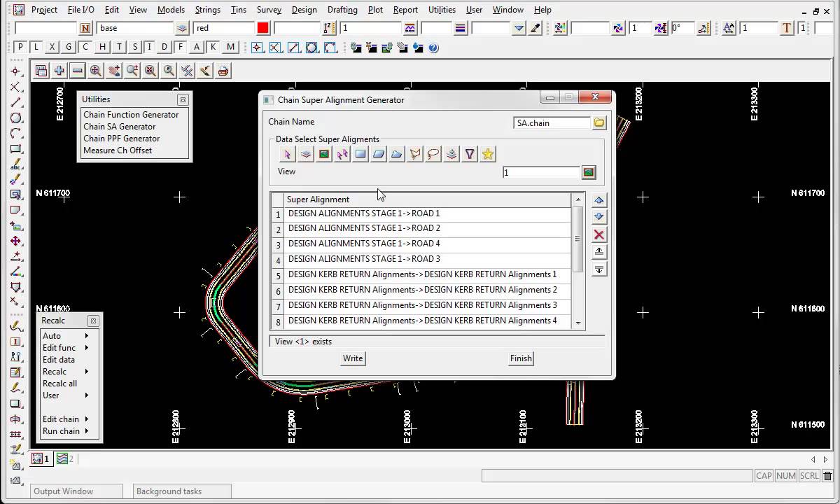Image resolution: width=840 pixels, height=504 pixels.
Task: Click the view picker icon beside View field
Action: click(x=589, y=172)
